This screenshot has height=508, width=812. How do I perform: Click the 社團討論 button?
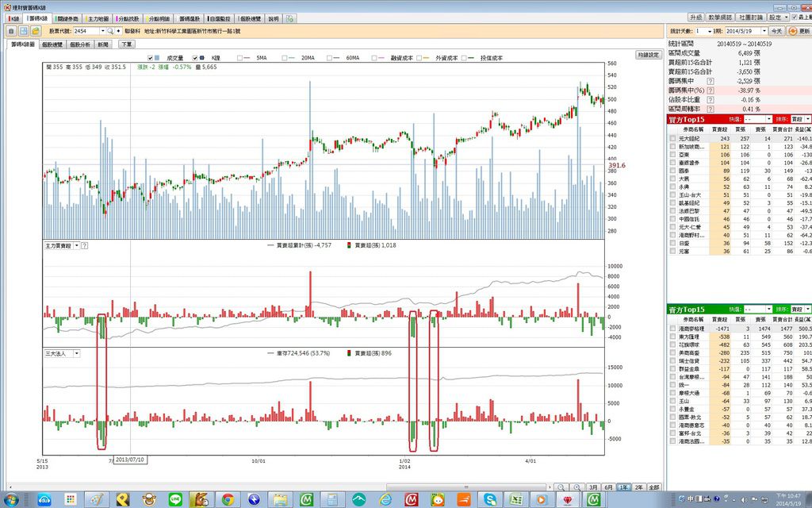pyautogui.click(x=751, y=17)
